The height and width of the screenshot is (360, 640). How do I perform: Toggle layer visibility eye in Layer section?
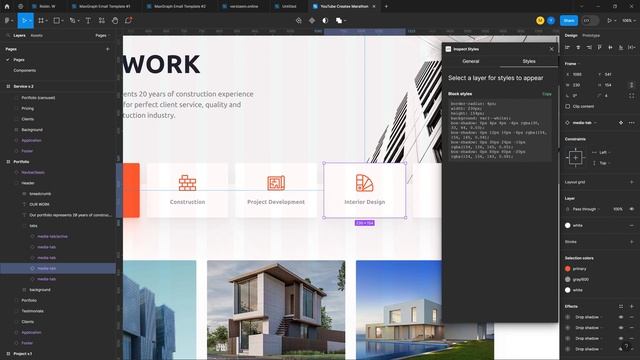[x=632, y=209]
